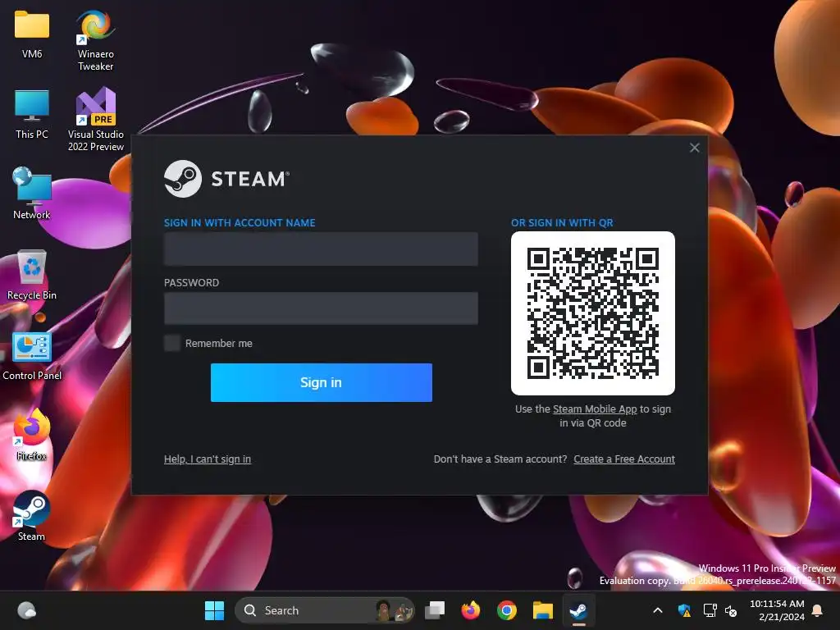This screenshot has width=840, height=630.
Task: Click the taskbar Search box
Action: pyautogui.click(x=325, y=610)
